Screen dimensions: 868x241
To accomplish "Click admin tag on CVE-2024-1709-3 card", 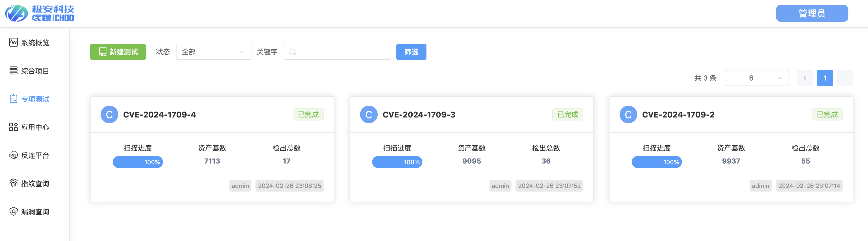I will tap(500, 186).
